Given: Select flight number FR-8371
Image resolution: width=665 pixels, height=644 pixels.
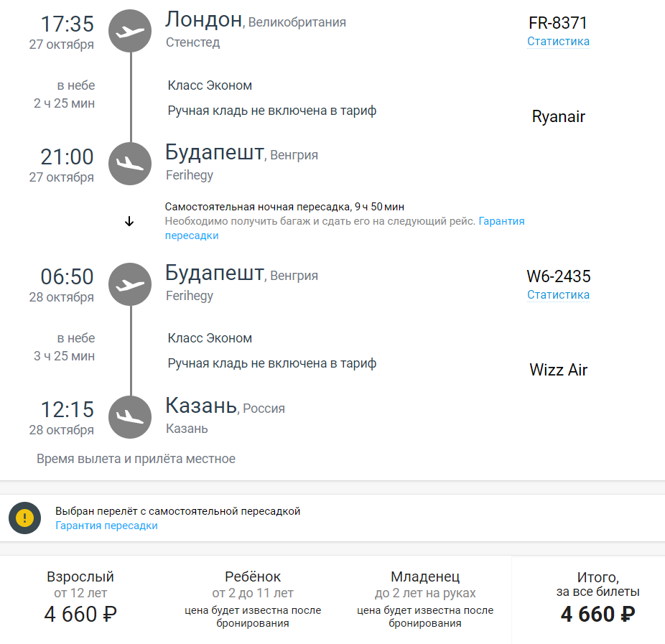Looking at the screenshot, I should (x=558, y=23).
